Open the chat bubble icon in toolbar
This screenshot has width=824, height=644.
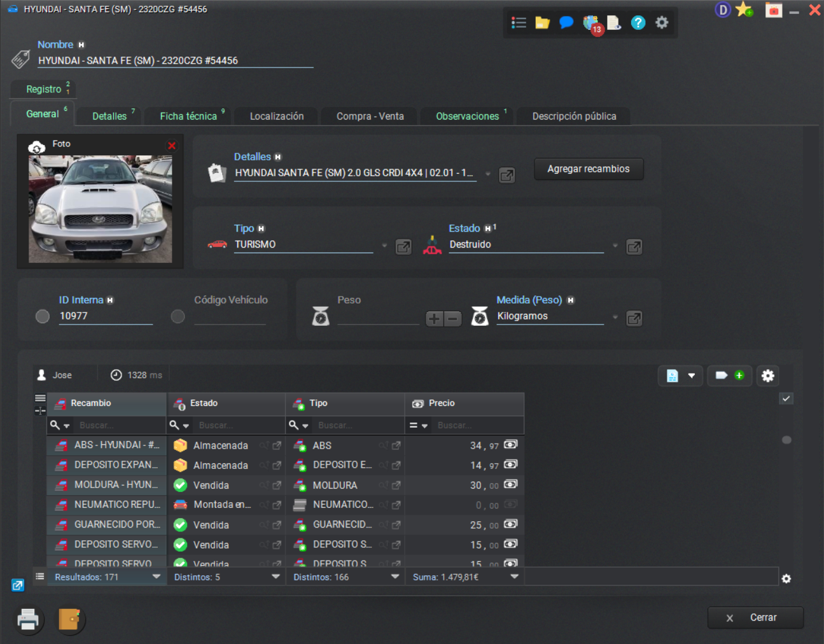coord(566,23)
